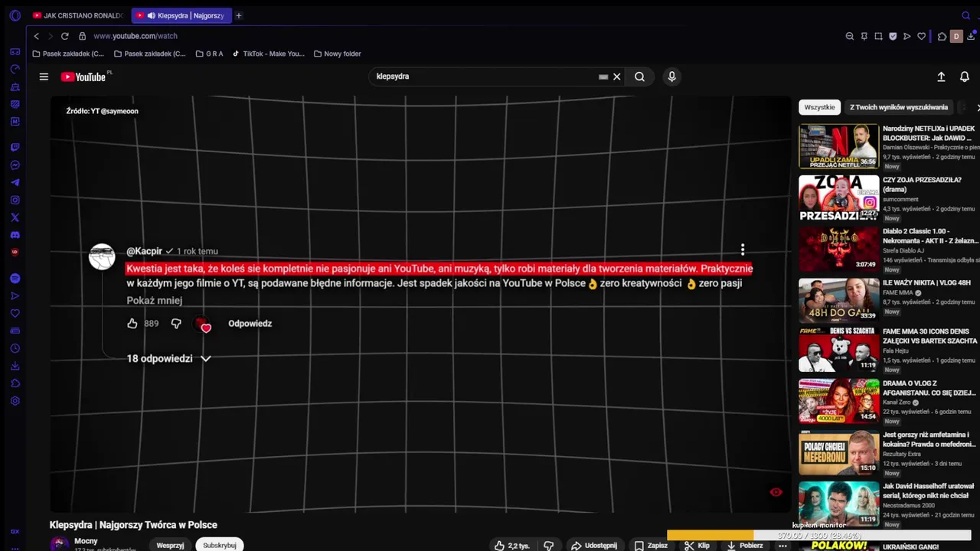Open the toolbar downloads icon
The width and height of the screenshot is (980, 551).
tap(971, 36)
